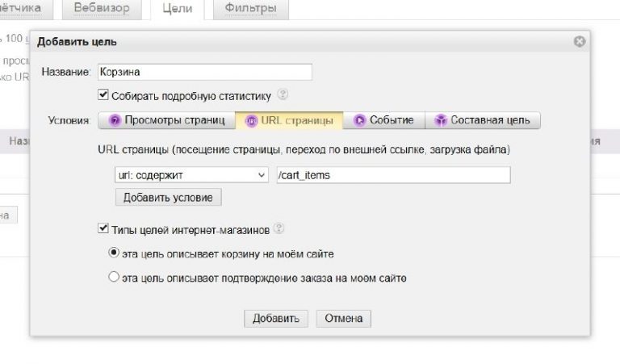Open the Фильтры tab

coord(253,10)
